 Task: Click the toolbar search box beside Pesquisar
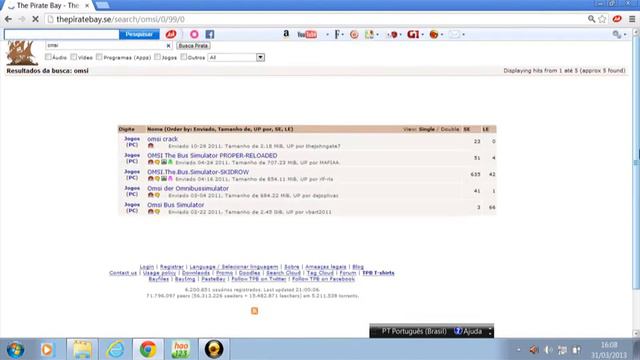(x=61, y=34)
